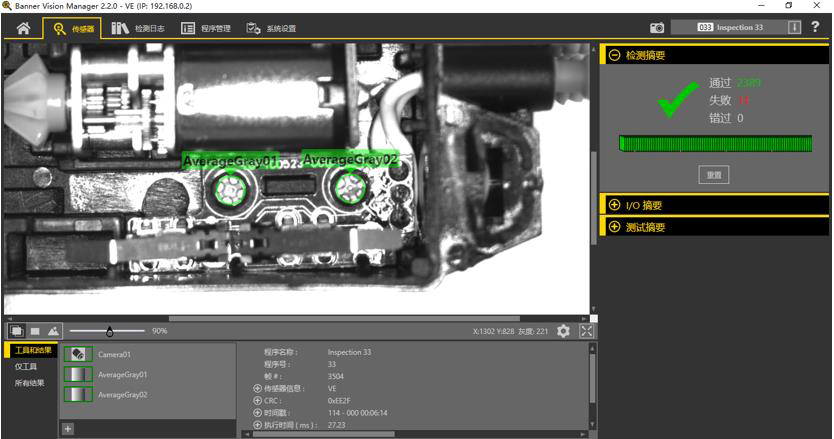
Task: Expand the 传感器信息 row
Action: tap(257, 388)
